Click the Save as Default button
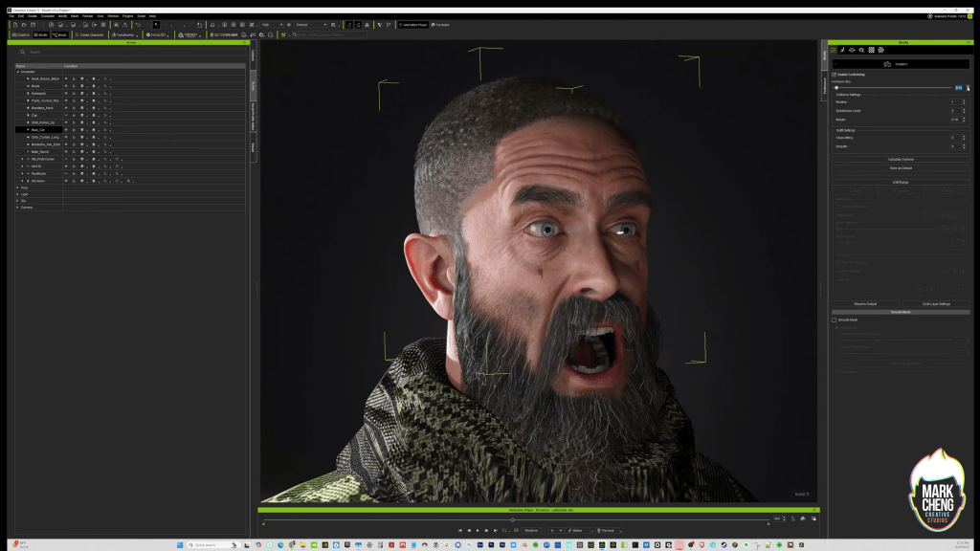This screenshot has width=980, height=551. point(901,168)
